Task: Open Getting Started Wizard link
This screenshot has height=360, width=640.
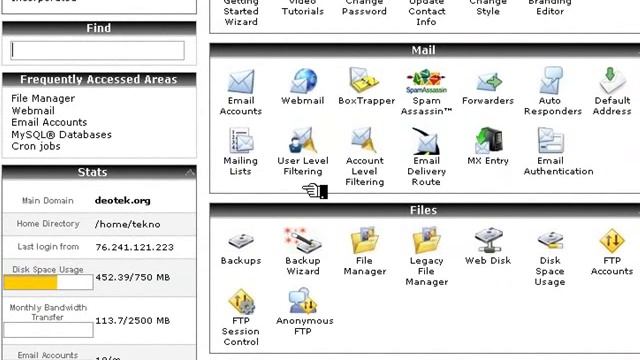Action: 241,11
